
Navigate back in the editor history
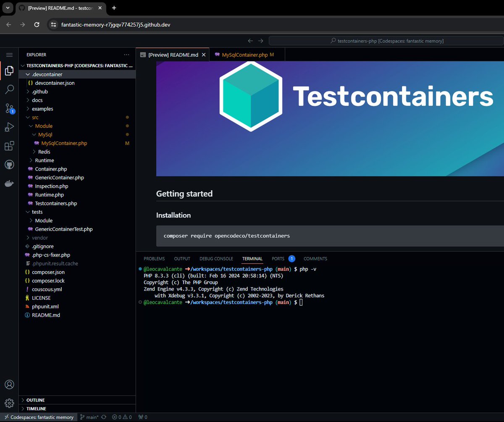(x=250, y=41)
